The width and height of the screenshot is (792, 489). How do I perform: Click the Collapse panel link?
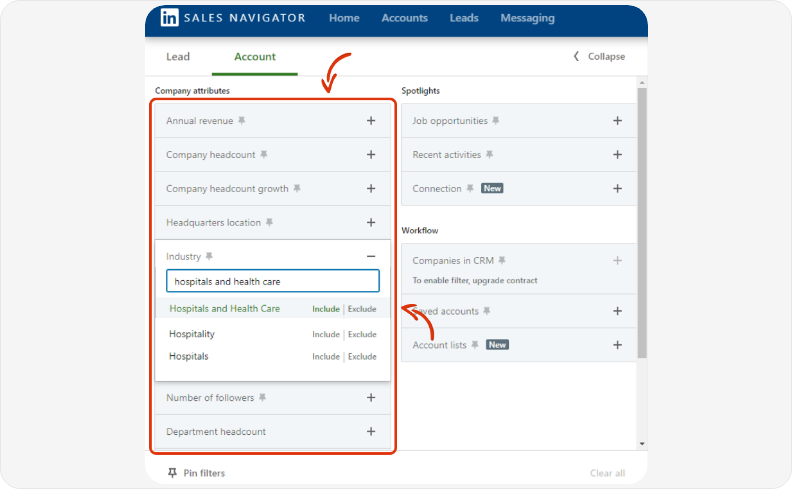pos(606,57)
